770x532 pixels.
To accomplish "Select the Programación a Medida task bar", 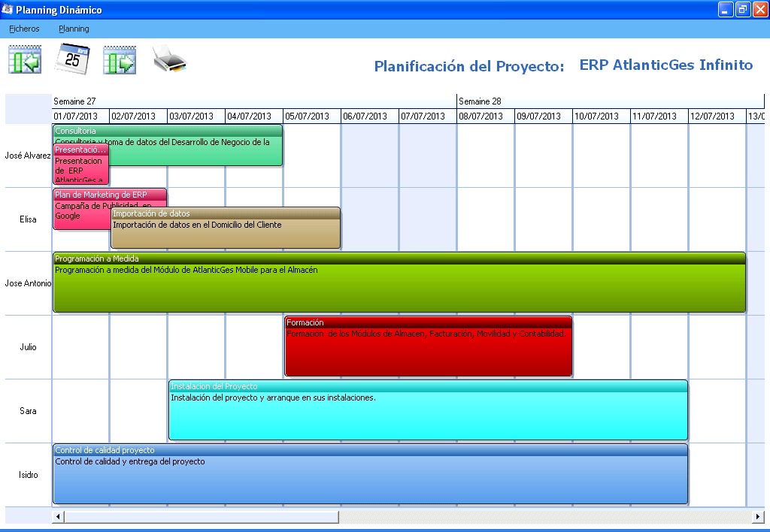I will coord(399,283).
